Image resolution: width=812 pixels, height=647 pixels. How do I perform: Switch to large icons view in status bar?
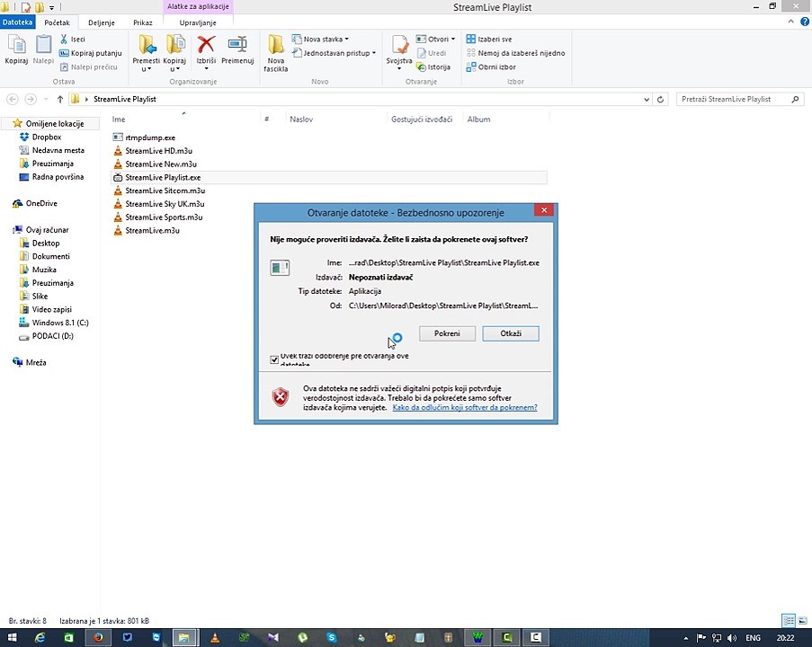[x=803, y=620]
